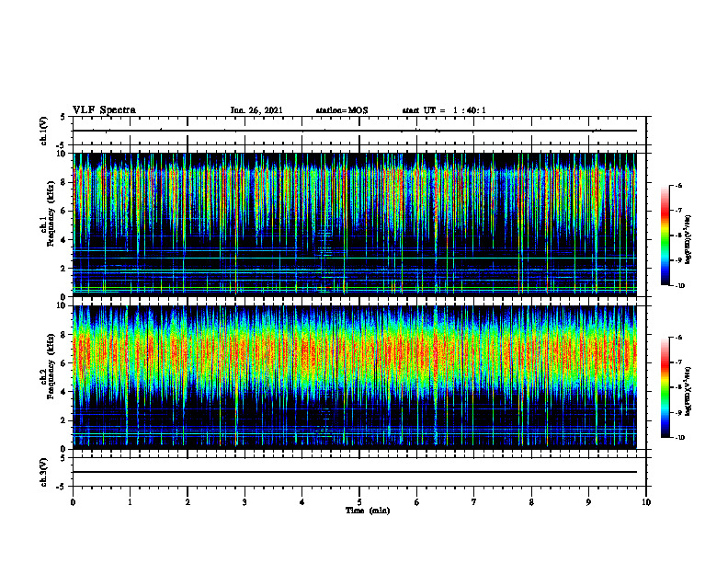
Task: Click the time axis tick label "8"
Action: point(531,502)
